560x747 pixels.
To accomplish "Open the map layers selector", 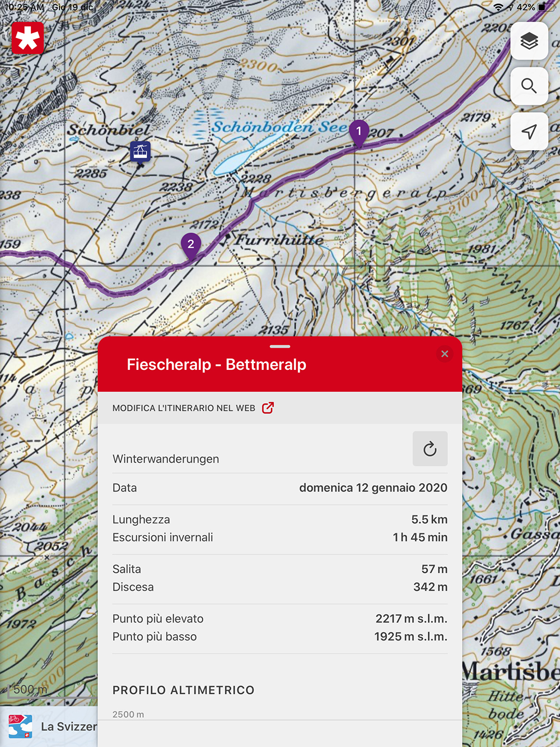I will [529, 41].
